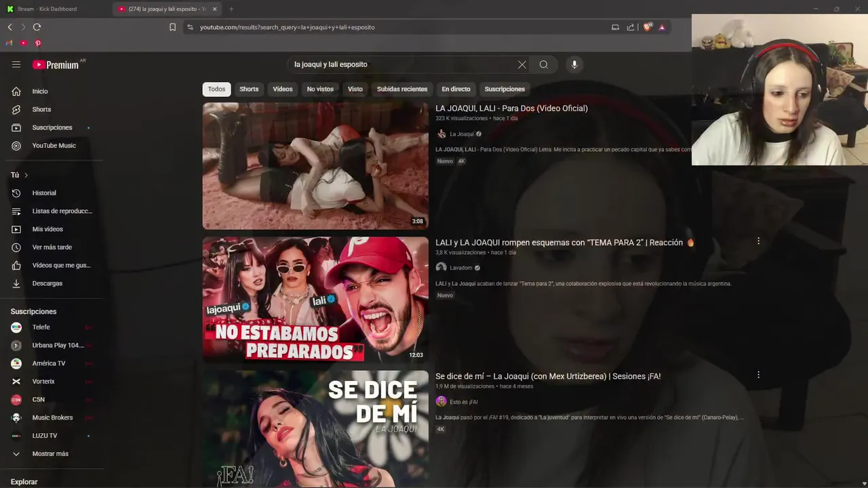The image size is (868, 488).
Task: Visit the La Joaqui channel link
Action: pyautogui.click(x=462, y=134)
